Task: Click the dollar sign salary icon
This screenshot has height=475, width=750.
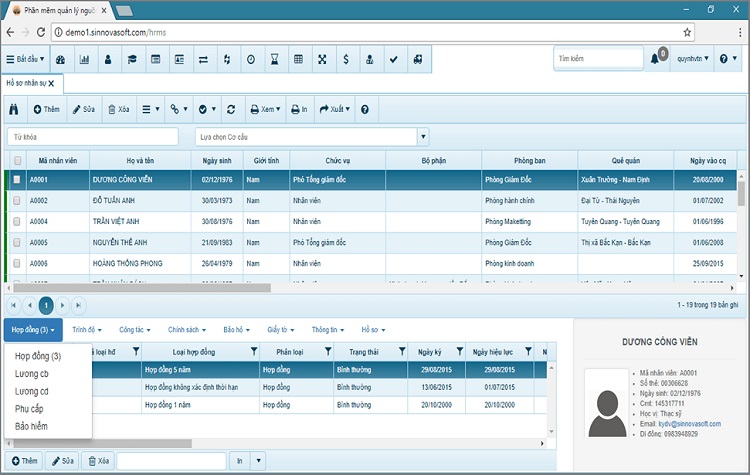Action: pyautogui.click(x=345, y=59)
